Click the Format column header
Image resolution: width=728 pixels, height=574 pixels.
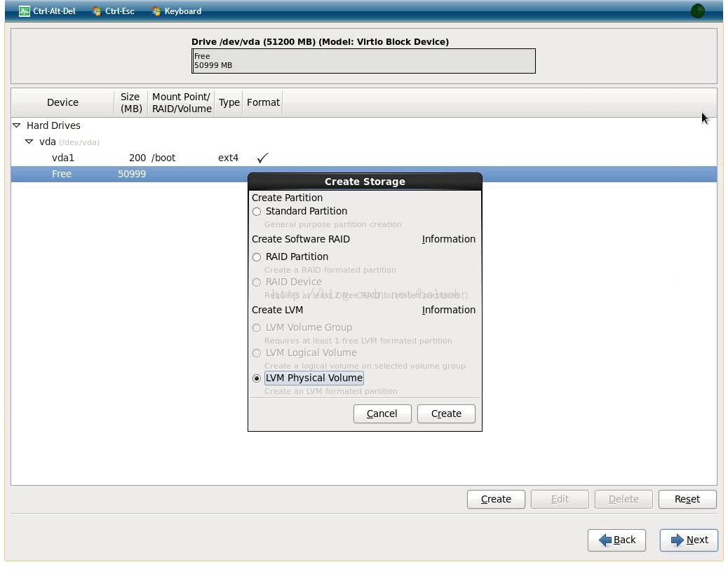pyautogui.click(x=263, y=102)
